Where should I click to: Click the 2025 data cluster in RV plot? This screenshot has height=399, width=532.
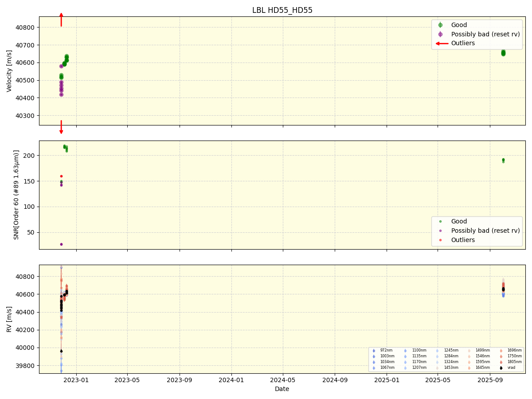tap(503, 287)
